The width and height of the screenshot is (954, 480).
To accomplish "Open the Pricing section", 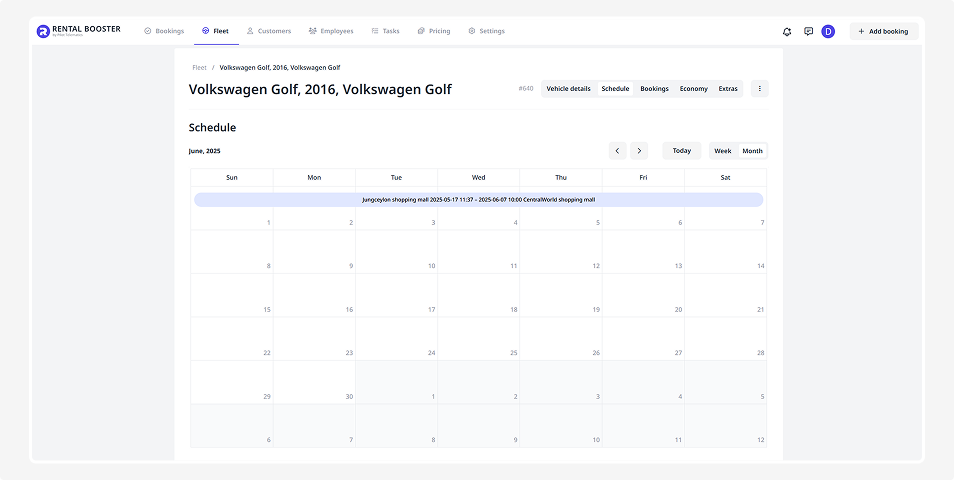I will 434,31.
